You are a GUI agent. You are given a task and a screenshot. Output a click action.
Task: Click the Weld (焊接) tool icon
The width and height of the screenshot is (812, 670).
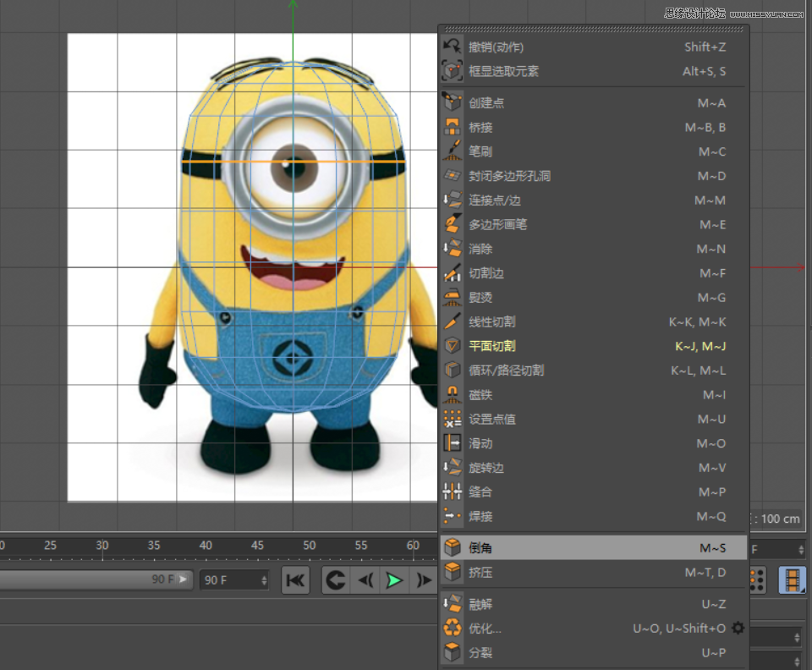[453, 516]
